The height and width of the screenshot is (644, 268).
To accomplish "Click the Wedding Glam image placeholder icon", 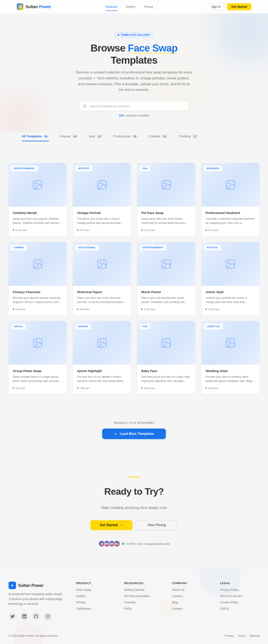I will (231, 343).
